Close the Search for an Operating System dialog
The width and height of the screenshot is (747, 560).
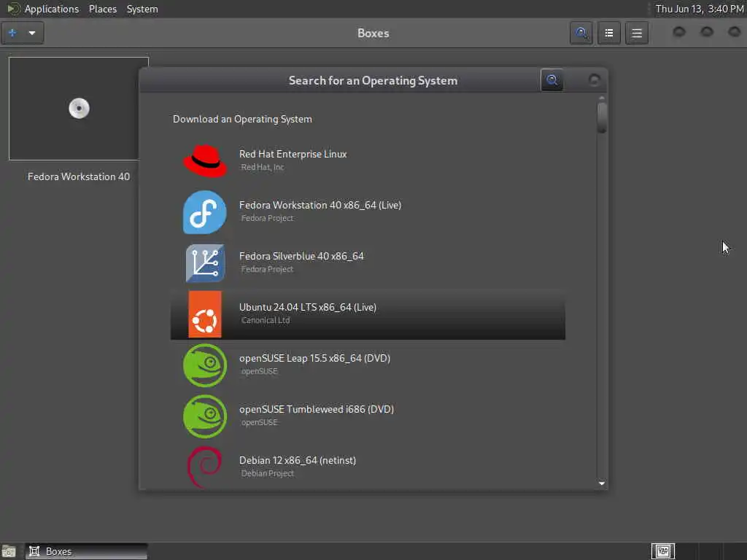click(x=594, y=80)
